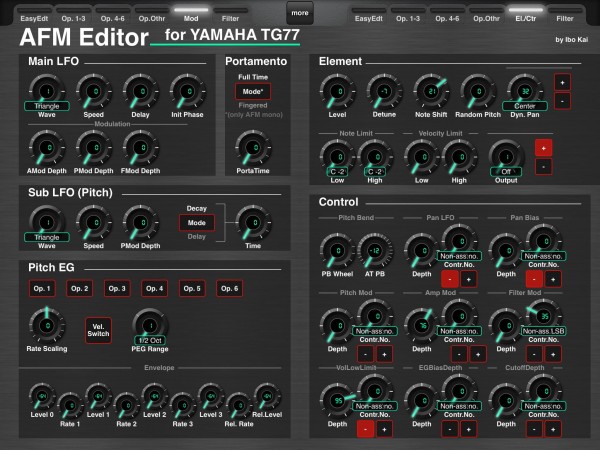Click the plus under CutoffDepth Contr.No.
Viewport: 600px width, 450px height.
click(x=553, y=429)
